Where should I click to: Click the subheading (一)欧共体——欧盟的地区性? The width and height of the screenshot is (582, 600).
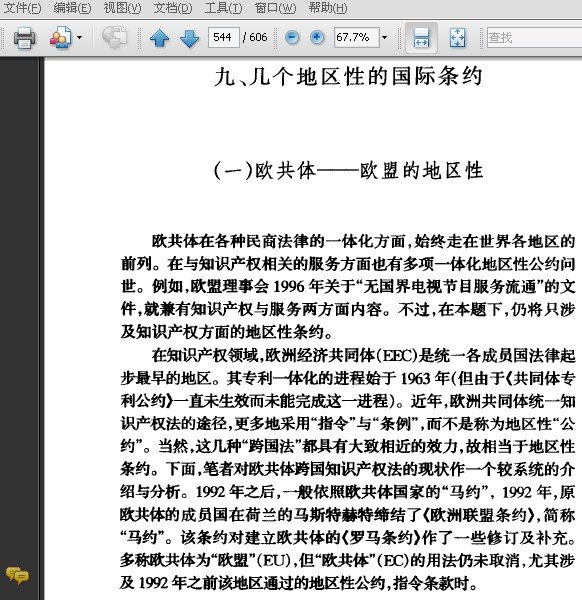pos(348,170)
